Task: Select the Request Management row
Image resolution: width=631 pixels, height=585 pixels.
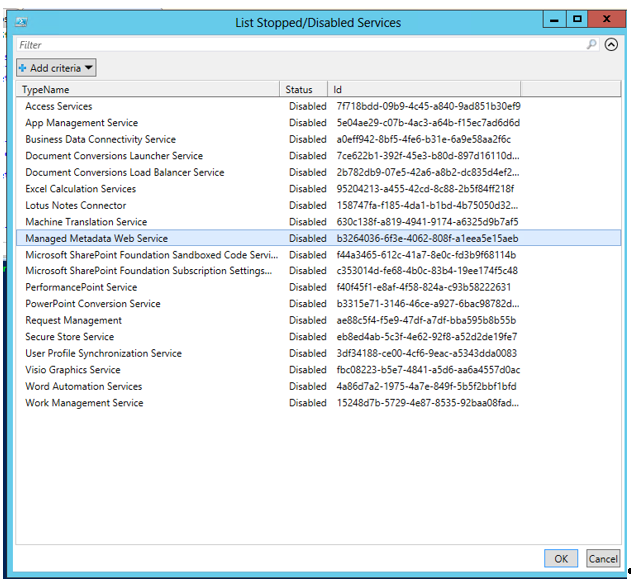Action: click(x=318, y=320)
